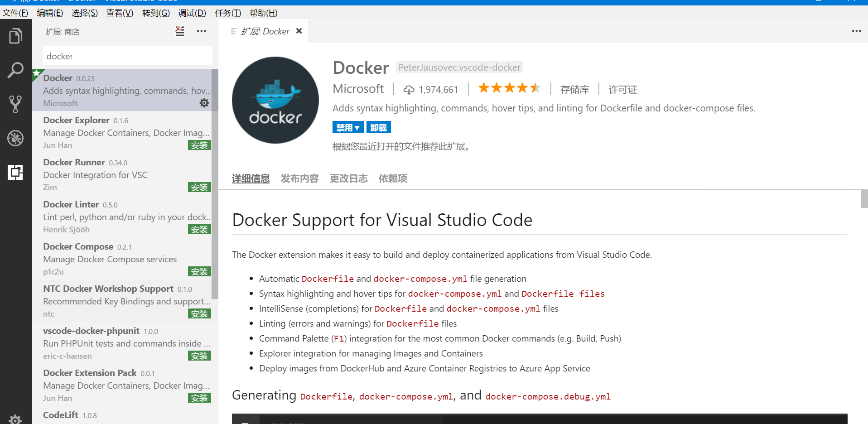Uninstall Docker via the 卸载 button
The height and width of the screenshot is (424, 868).
coord(378,127)
